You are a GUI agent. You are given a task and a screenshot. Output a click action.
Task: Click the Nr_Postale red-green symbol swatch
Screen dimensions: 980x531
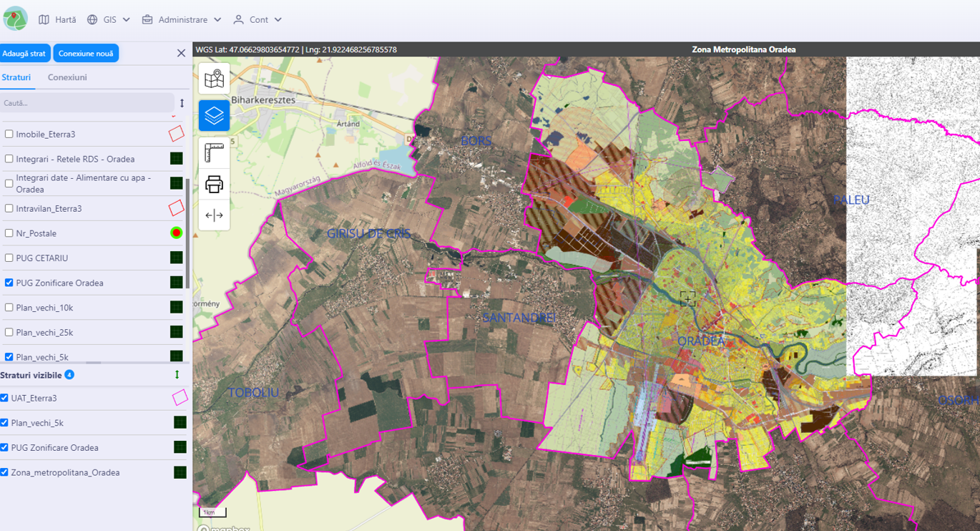point(176,233)
